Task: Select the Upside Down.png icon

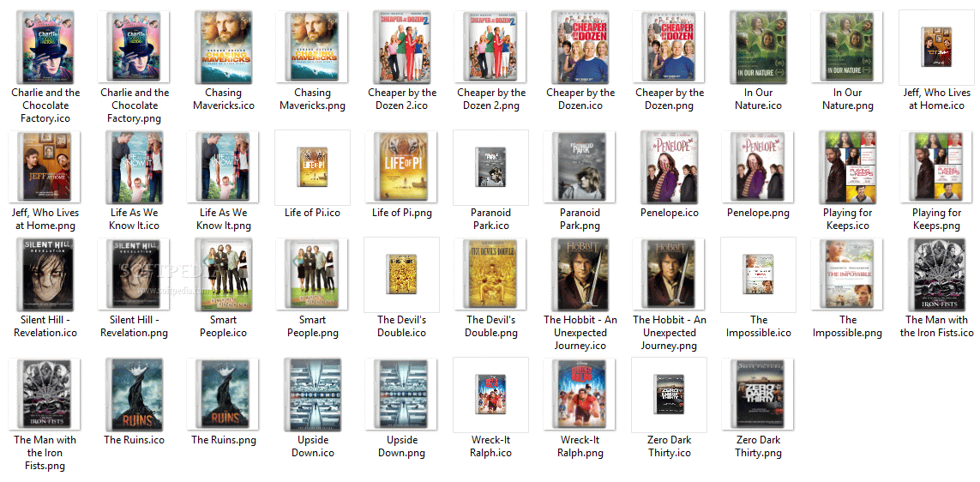Action: [401, 393]
